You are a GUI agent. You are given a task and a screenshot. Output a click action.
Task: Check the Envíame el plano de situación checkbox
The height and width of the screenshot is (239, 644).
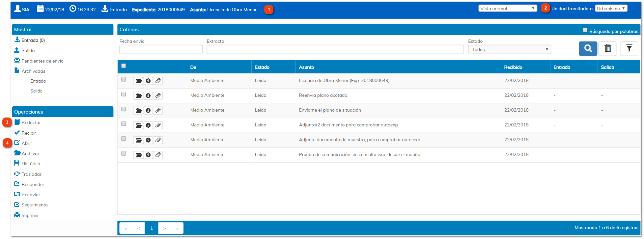[x=124, y=109]
